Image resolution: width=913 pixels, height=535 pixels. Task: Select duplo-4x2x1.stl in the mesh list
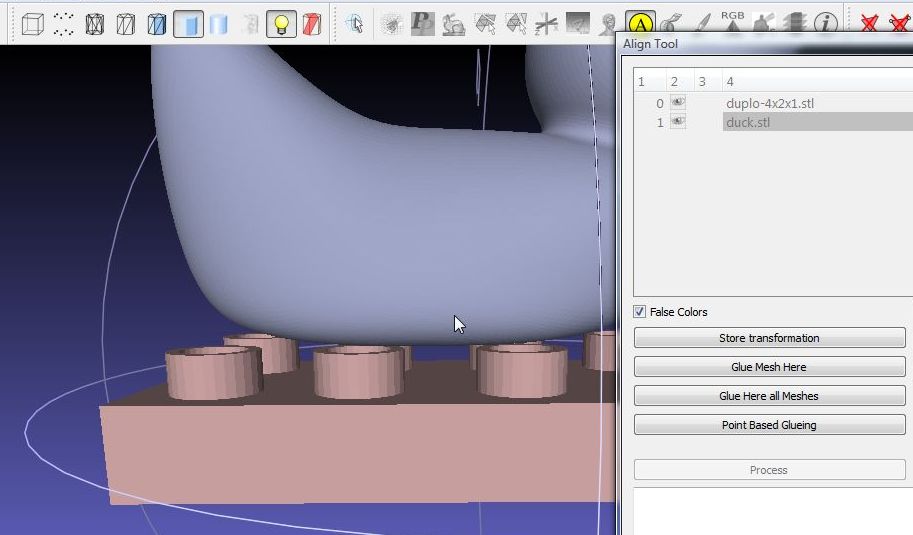click(x=770, y=104)
